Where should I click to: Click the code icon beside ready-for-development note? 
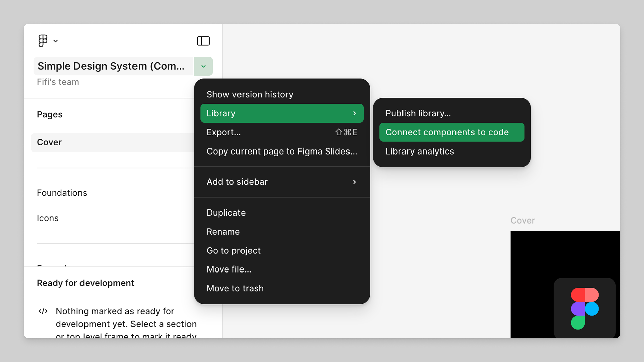pos(43,311)
